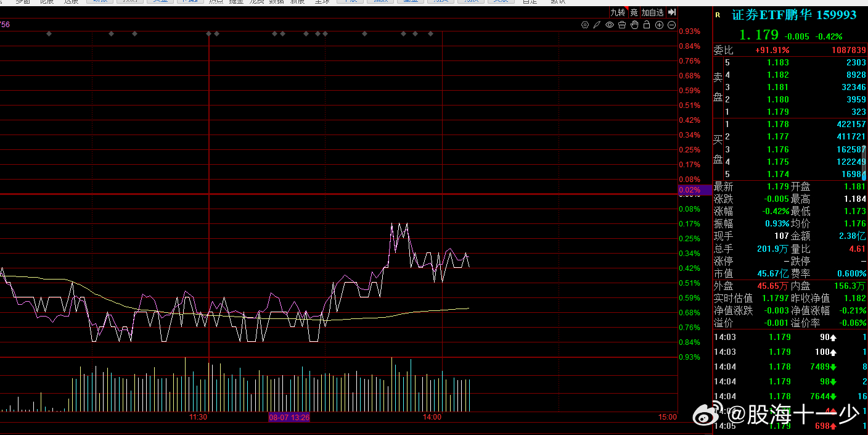The image size is (868, 435).
Task: Click the yellow R badge beside stock name
Action: click(x=717, y=15)
